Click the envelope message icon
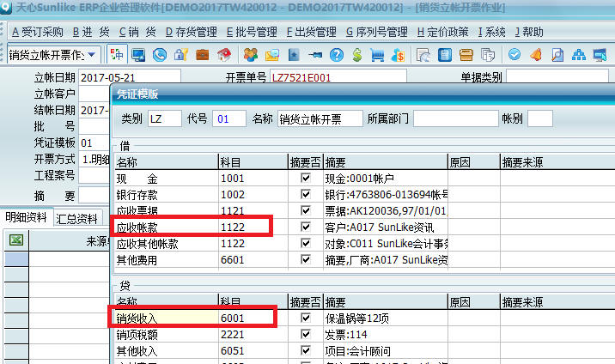615x364 pixels. [272, 55]
